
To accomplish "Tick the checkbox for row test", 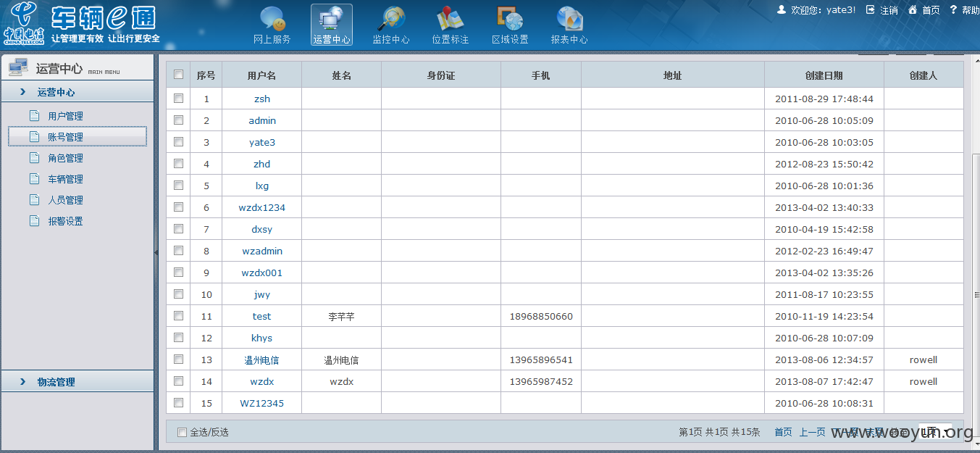I will pos(179,315).
